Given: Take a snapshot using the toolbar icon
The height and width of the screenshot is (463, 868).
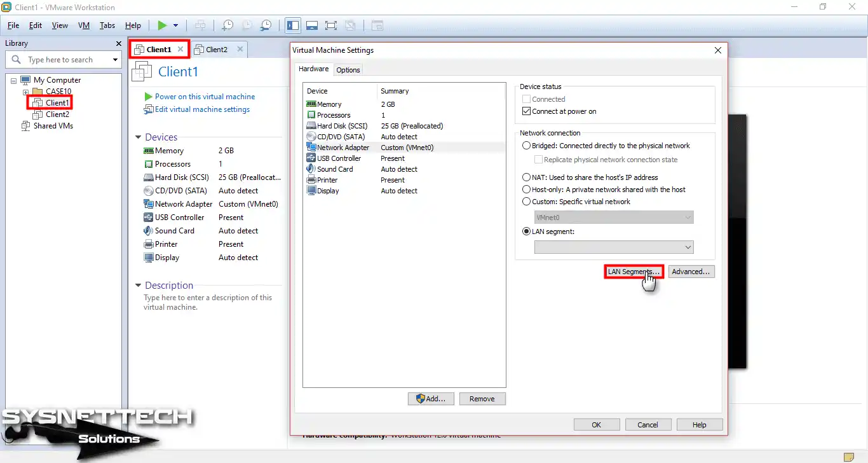Looking at the screenshot, I should point(227,25).
